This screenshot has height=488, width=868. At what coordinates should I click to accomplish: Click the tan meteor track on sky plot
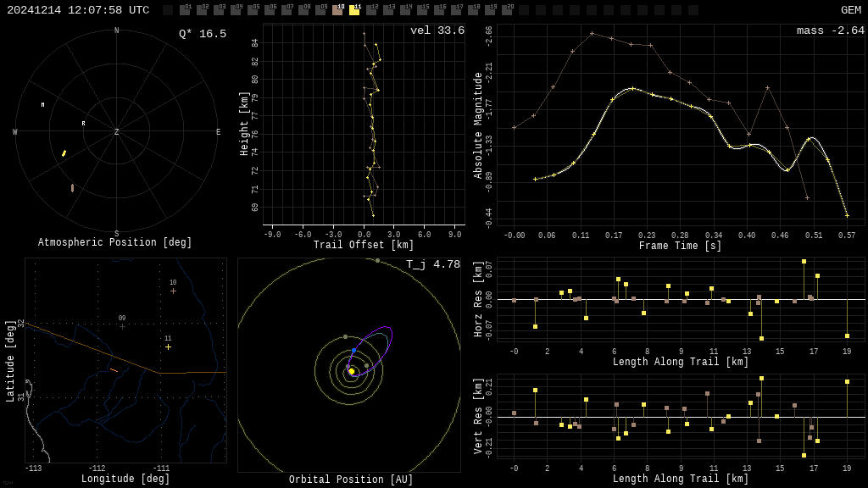click(x=72, y=188)
